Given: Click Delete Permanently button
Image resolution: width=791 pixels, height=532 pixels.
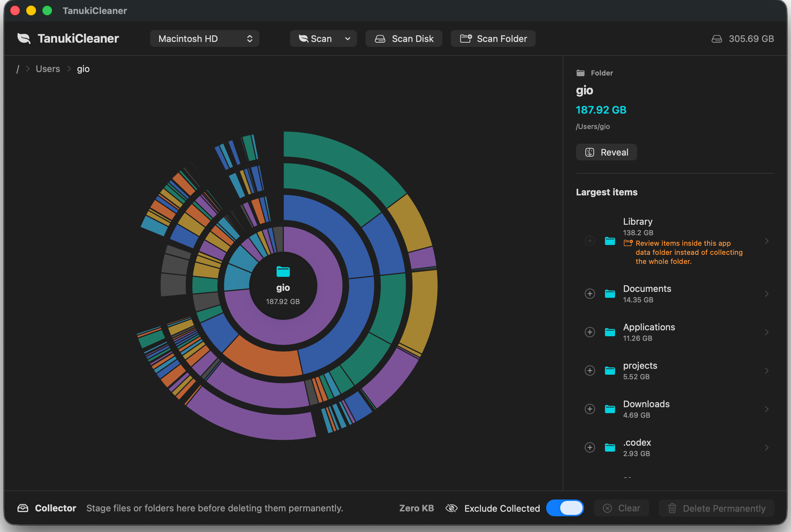Looking at the screenshot, I should coord(717,508).
